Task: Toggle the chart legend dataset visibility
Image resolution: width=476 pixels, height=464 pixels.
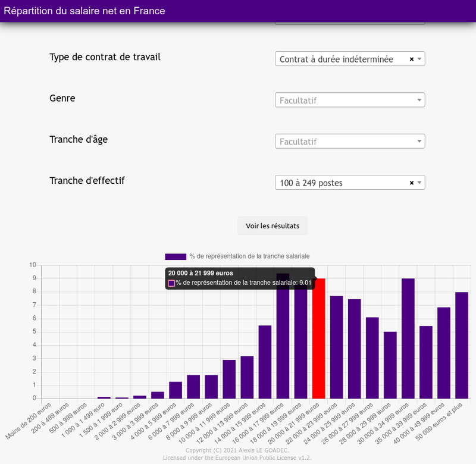Action: (x=249, y=256)
